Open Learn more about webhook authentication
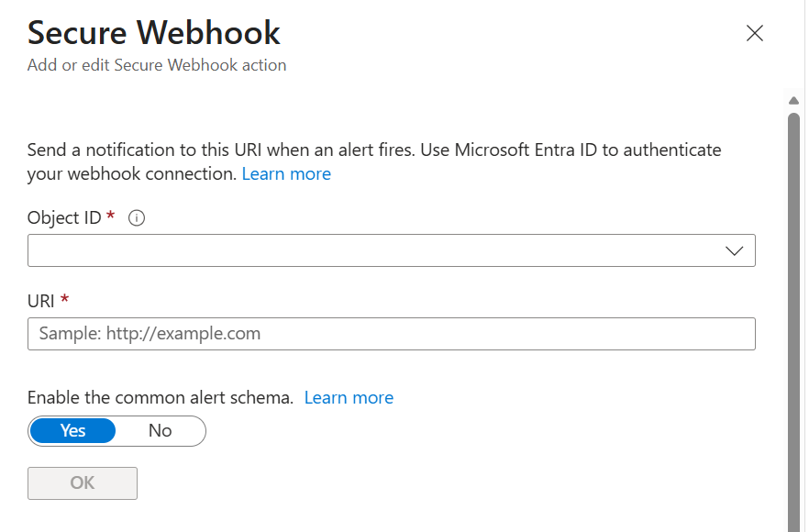 click(x=286, y=174)
